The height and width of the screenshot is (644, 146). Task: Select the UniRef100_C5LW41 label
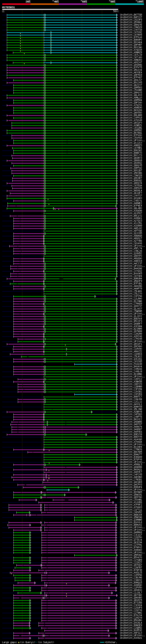coord(131,291)
